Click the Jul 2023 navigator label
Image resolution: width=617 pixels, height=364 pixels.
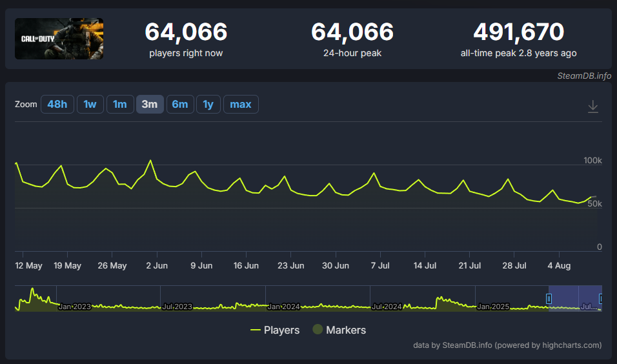click(177, 307)
